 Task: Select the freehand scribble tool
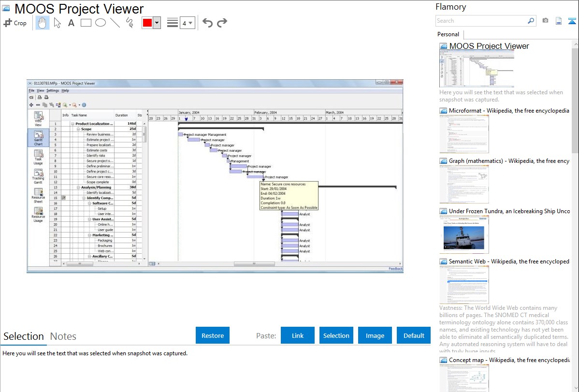(130, 23)
